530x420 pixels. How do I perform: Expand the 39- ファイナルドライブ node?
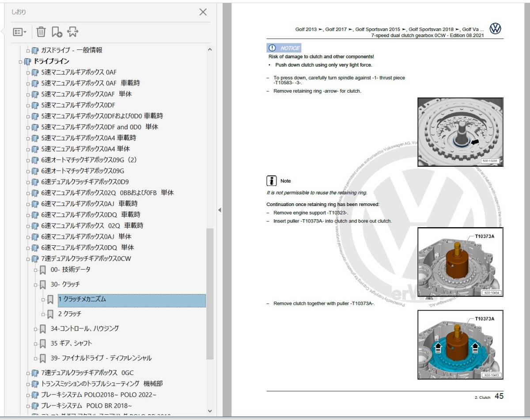(36, 359)
